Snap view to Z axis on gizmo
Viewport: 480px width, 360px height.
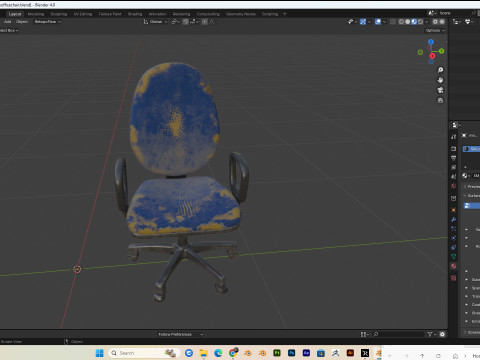431,42
